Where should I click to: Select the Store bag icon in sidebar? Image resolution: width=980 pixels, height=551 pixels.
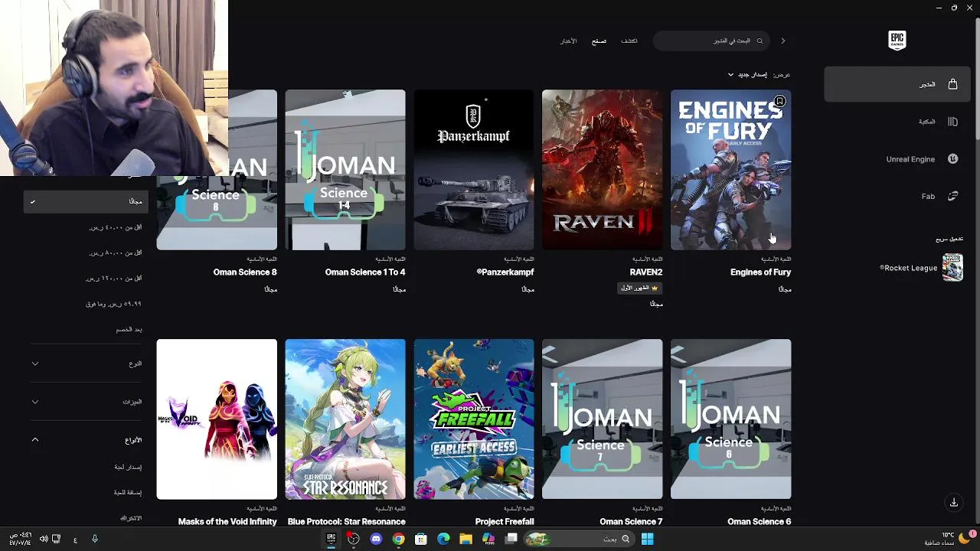click(x=952, y=84)
